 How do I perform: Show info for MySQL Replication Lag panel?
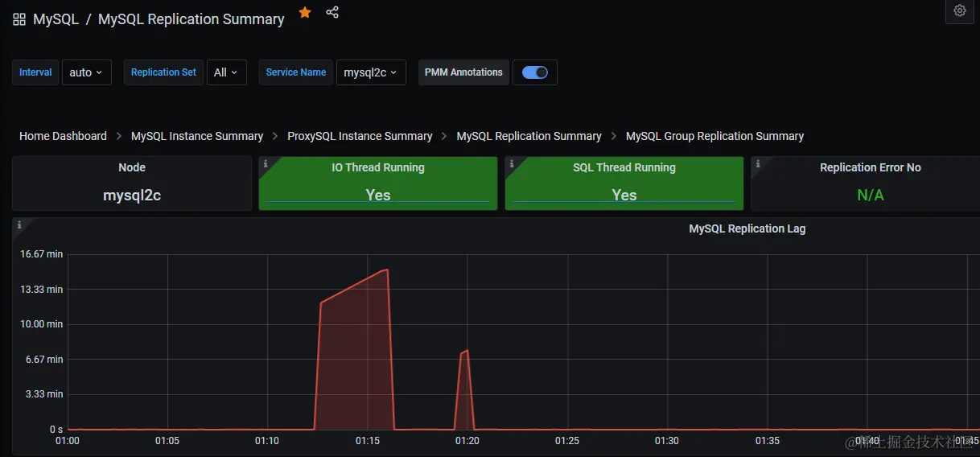coord(19,225)
